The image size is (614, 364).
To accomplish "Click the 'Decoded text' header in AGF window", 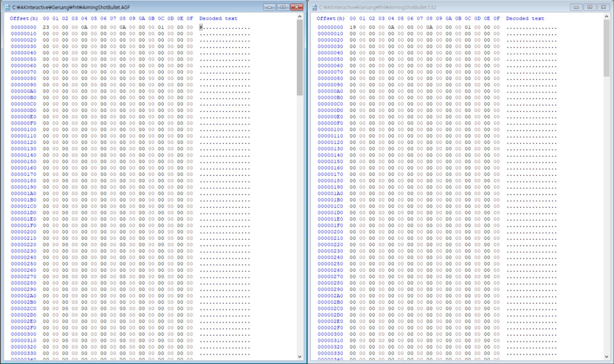I will (x=218, y=19).
